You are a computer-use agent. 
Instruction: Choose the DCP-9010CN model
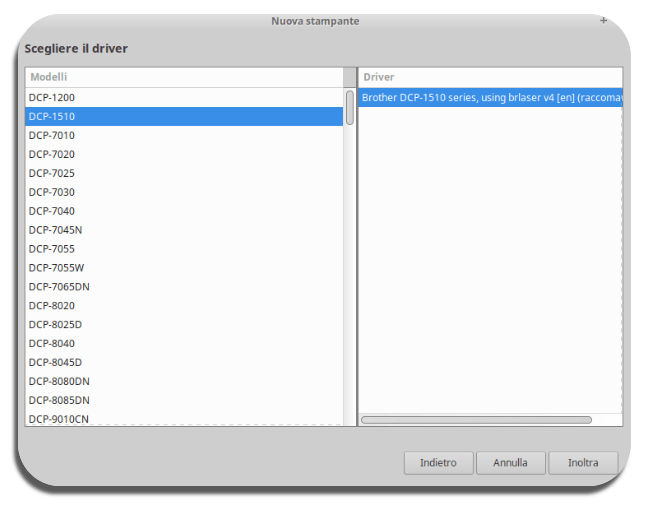coord(59,419)
